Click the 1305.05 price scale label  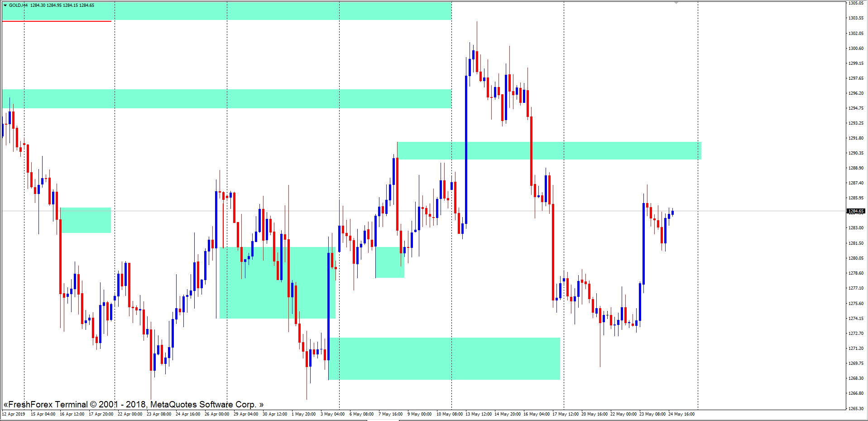coord(856,3)
